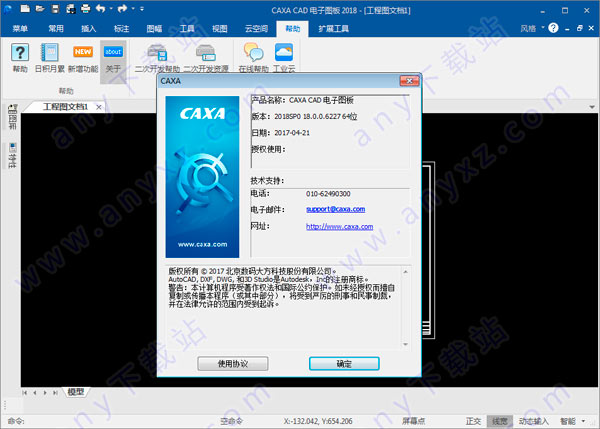Viewport: 600px width, 429px height.
Task: Click the 确定 button
Action: pos(344,364)
